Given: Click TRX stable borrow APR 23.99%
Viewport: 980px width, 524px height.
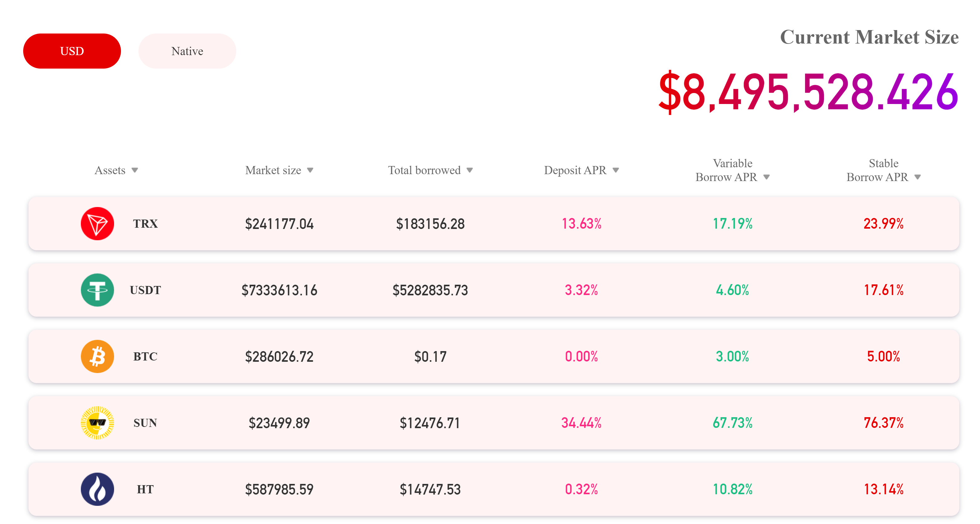Looking at the screenshot, I should [883, 224].
